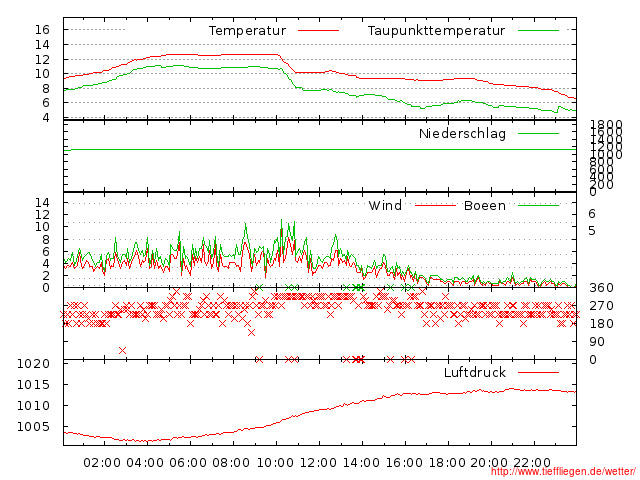Click the 16 temperature axis label

(42, 30)
